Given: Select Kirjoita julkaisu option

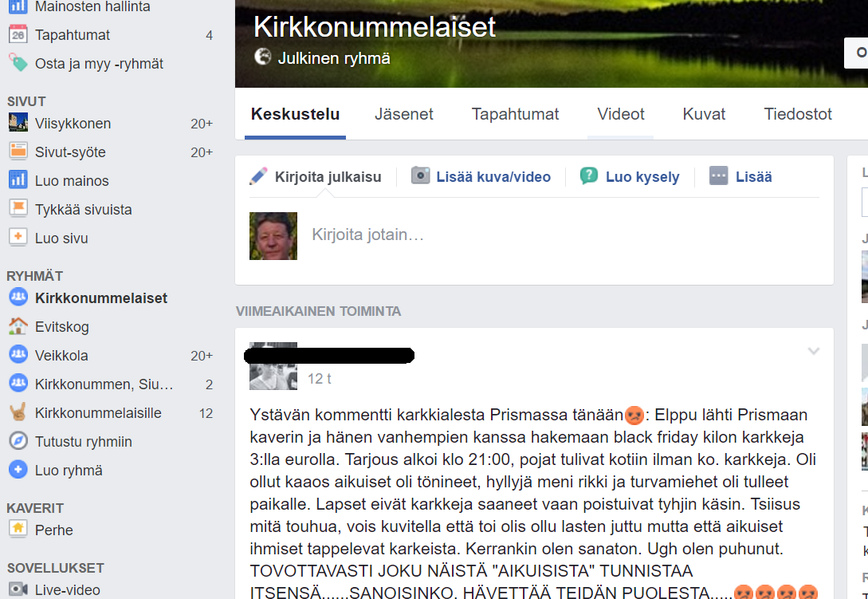Looking at the screenshot, I should click(316, 176).
